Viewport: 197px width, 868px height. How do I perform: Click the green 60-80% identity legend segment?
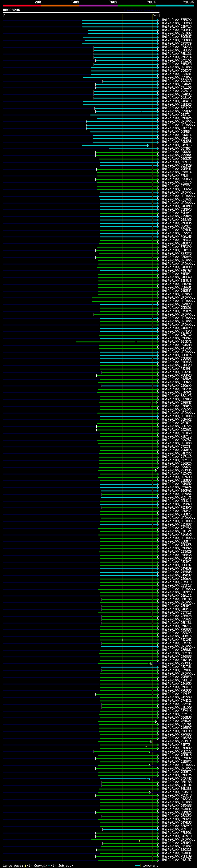(137, 6)
